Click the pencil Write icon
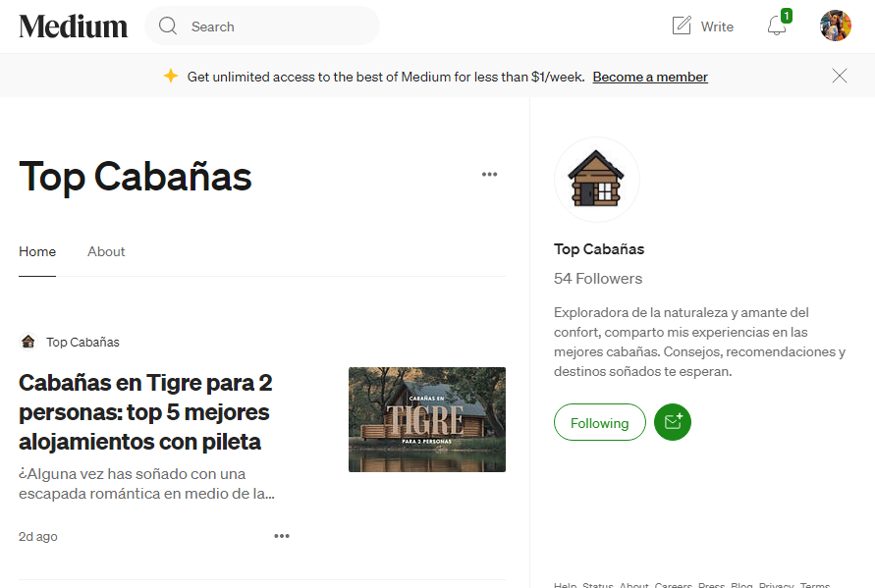Screen dimensions: 875x588 point(682,26)
